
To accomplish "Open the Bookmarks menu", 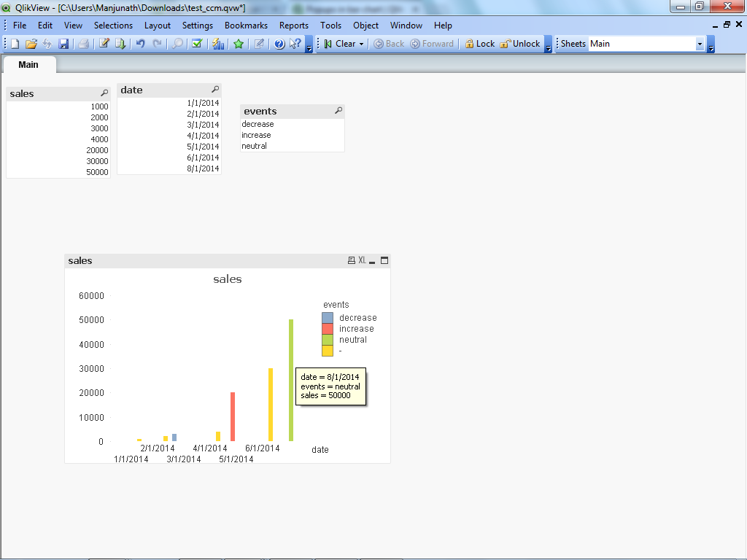I will 246,25.
